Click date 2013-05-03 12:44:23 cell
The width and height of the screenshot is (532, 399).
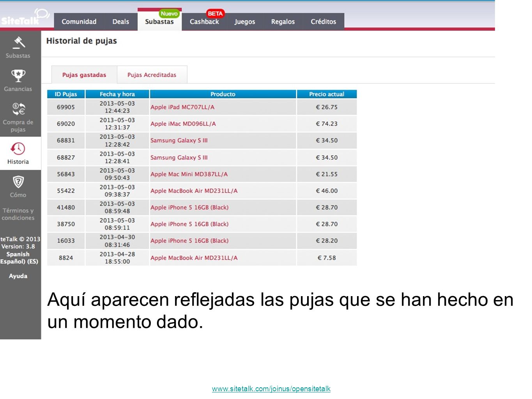tap(117, 107)
